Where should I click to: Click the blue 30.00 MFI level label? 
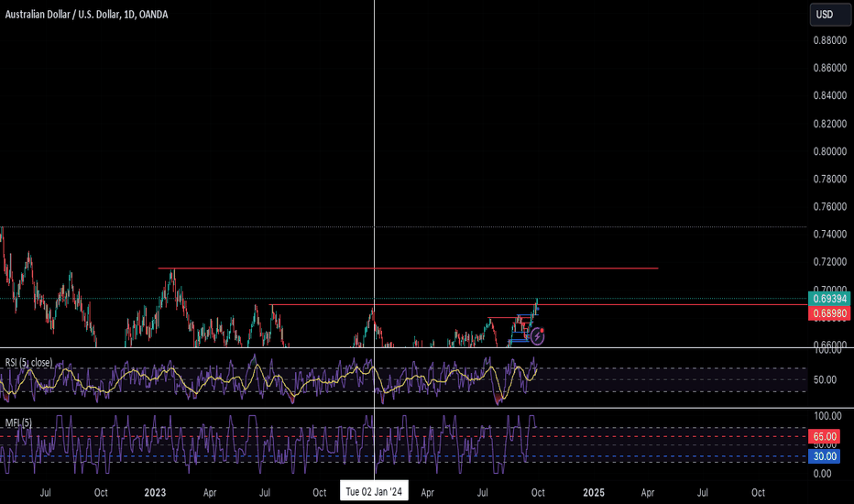coord(825,456)
